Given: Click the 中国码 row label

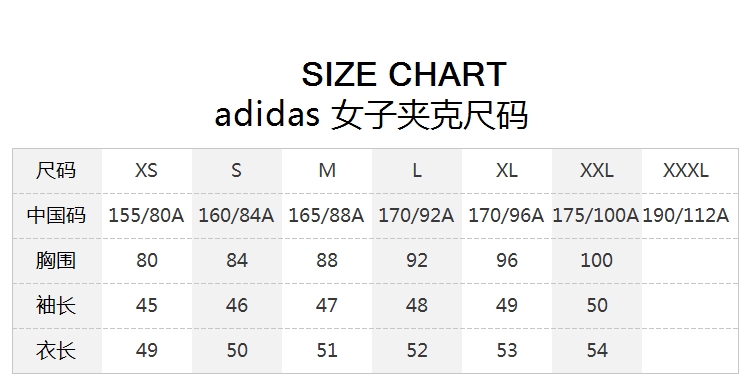Looking at the screenshot, I should click(x=56, y=215).
